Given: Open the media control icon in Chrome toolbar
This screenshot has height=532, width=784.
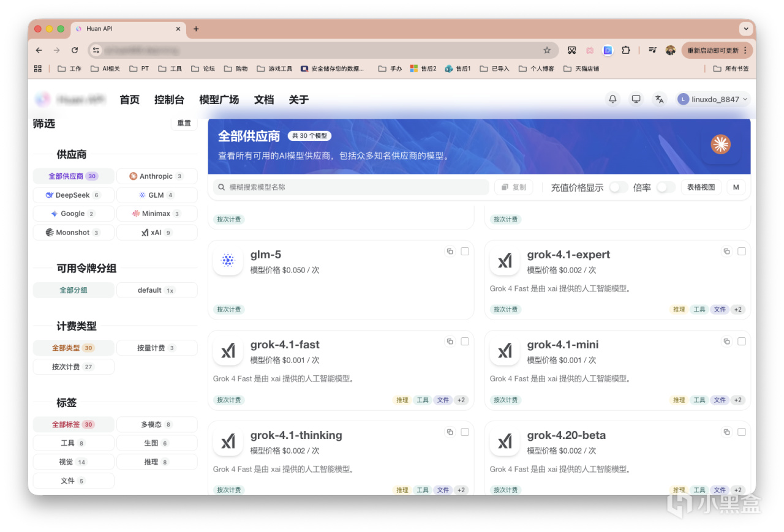Looking at the screenshot, I should (653, 50).
